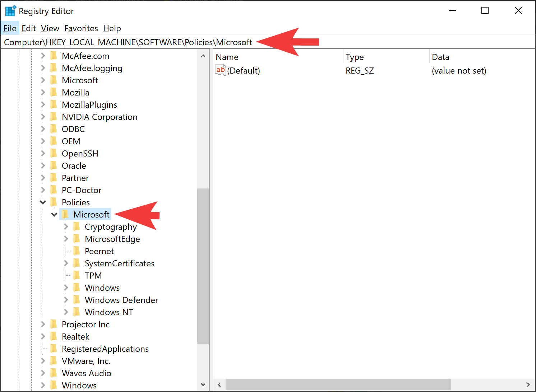Click the Registry Editor title bar icon
This screenshot has height=392, width=536.
tap(10, 10)
